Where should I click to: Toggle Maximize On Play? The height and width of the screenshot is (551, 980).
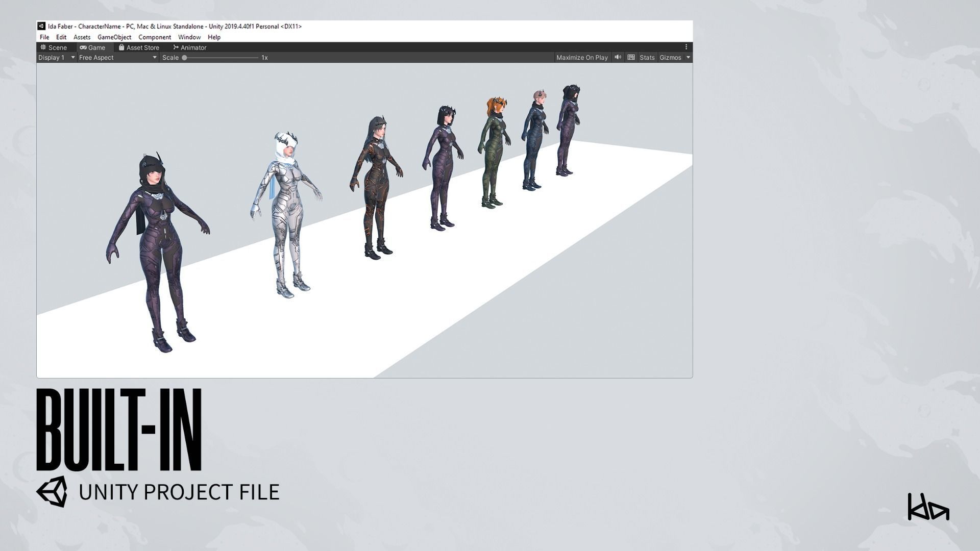582,58
